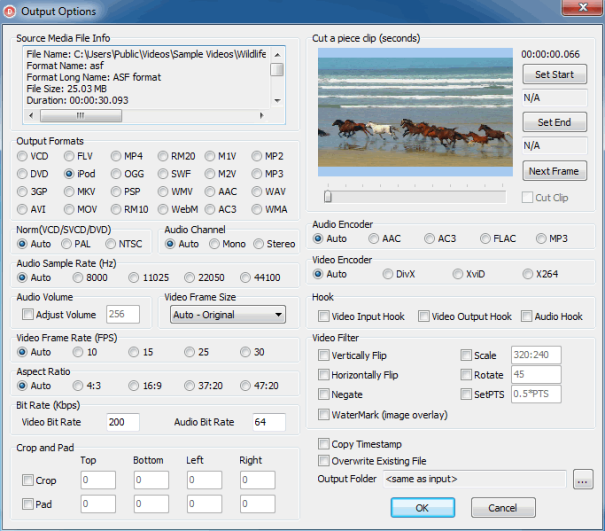Image resolution: width=605 pixels, height=531 pixels.
Task: Click the Cancel button
Action: coord(503,507)
